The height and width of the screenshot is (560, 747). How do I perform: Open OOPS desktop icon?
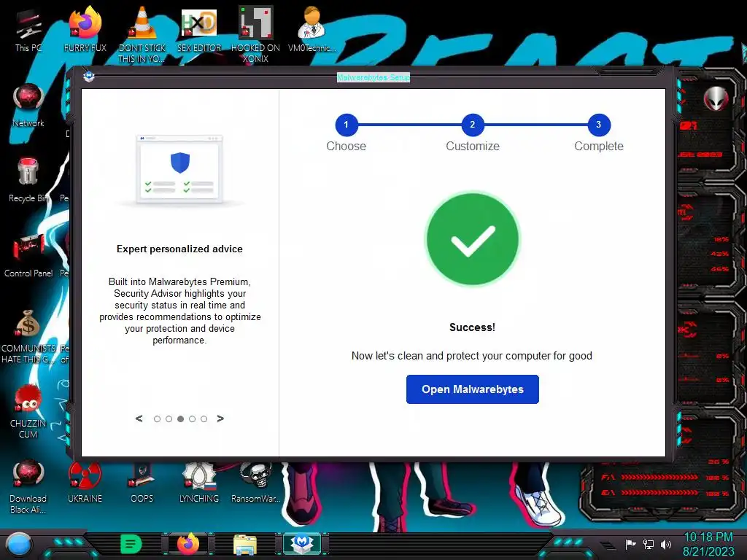pyautogui.click(x=142, y=482)
